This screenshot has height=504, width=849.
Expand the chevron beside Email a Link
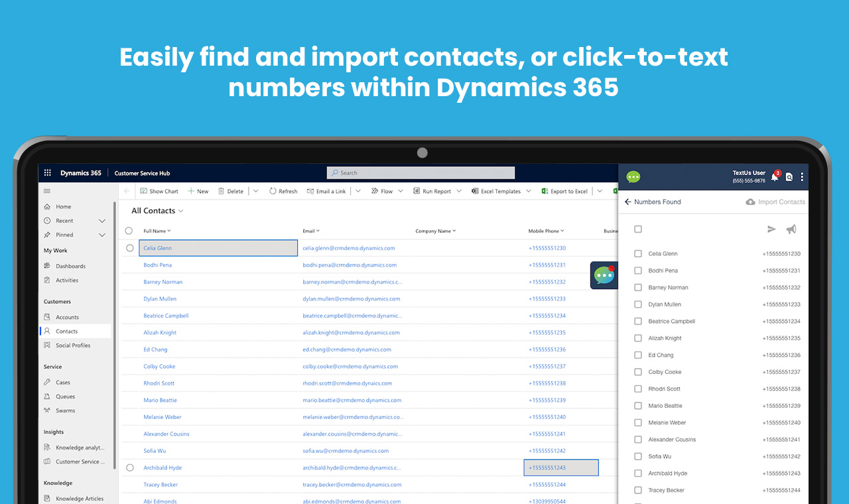pos(358,191)
